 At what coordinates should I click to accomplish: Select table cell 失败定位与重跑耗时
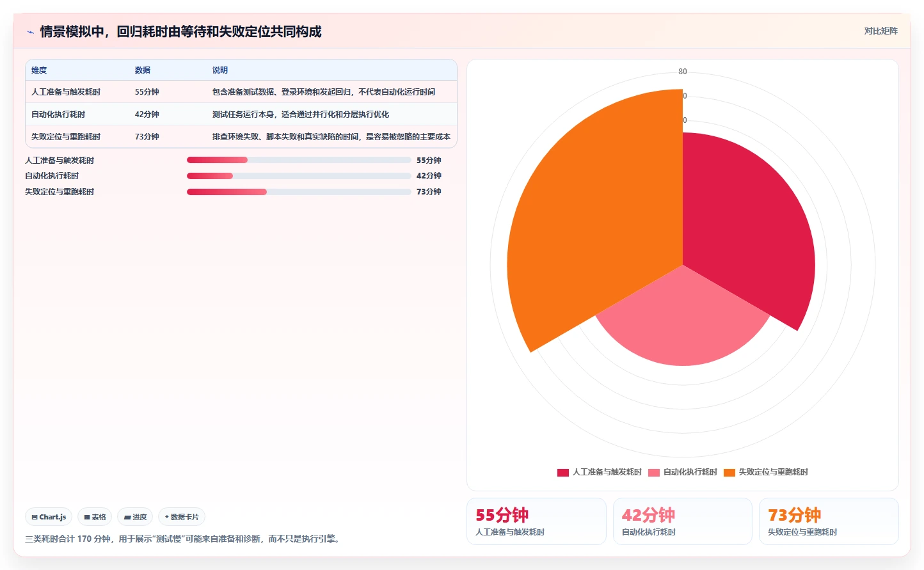[66, 137]
